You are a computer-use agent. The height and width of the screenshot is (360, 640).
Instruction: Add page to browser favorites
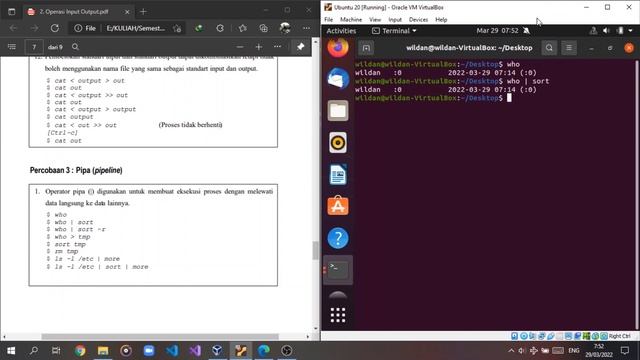[177, 28]
